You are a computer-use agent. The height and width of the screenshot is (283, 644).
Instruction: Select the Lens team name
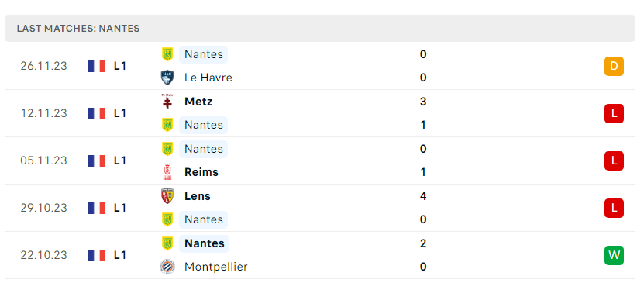point(198,196)
